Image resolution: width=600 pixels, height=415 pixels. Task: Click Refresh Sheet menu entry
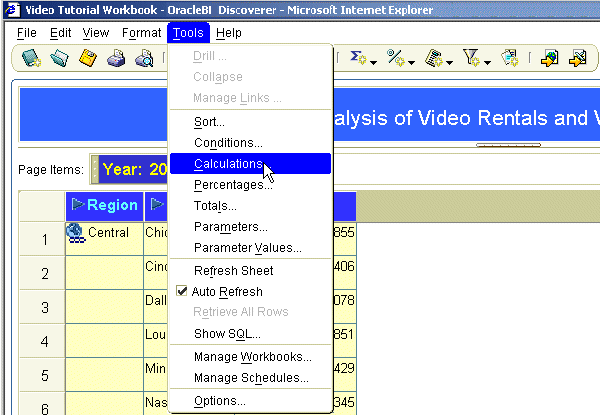[x=250, y=271]
